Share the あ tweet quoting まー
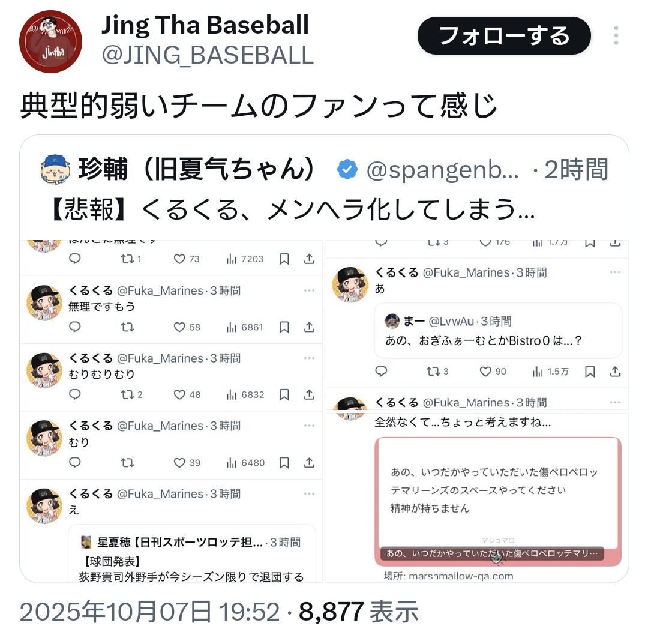648x644 pixels. [615, 372]
